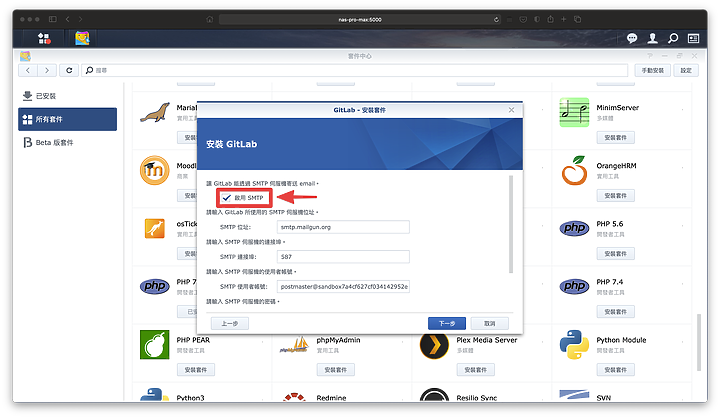Click the Back button in GitLab dialog
This screenshot has height=418, width=720.
tap(230, 323)
